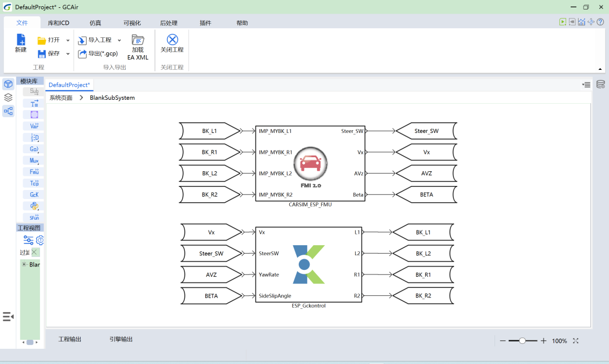Select the text block icon in module library
The width and height of the screenshot is (609, 364).
[34, 103]
